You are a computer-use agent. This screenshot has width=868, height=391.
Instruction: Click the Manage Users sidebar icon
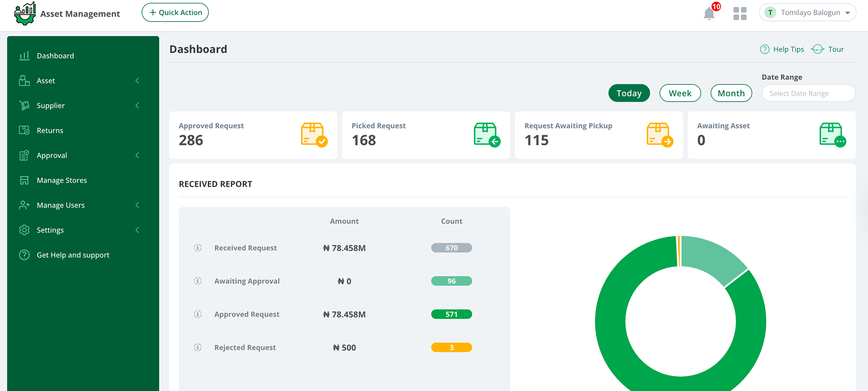[24, 205]
